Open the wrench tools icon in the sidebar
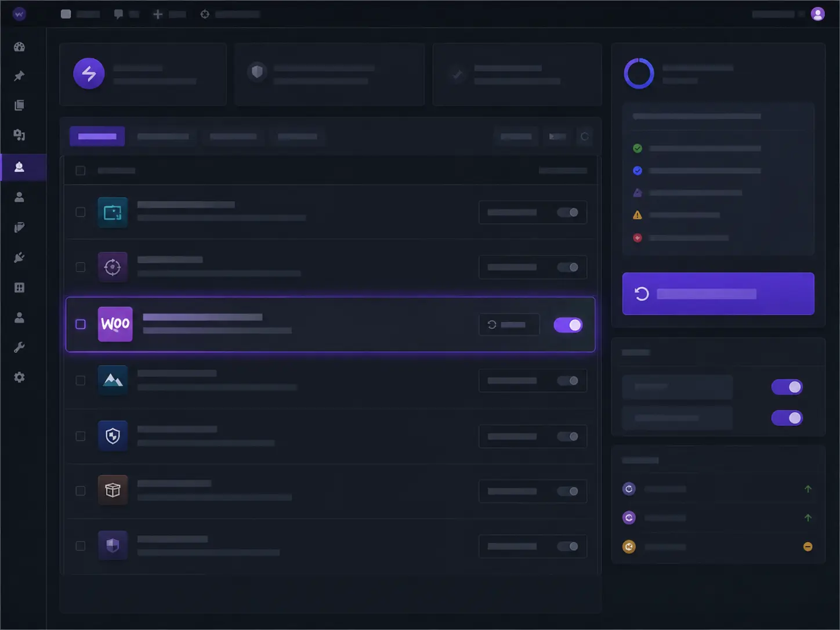The width and height of the screenshot is (840, 630). pos(19,347)
